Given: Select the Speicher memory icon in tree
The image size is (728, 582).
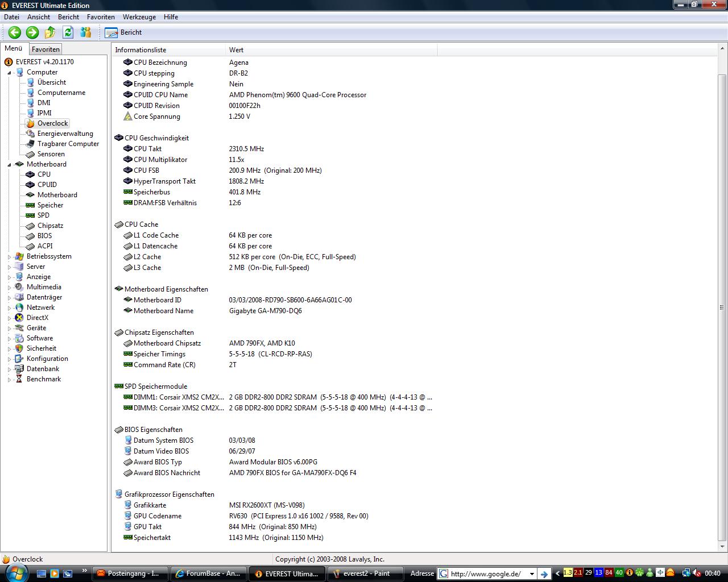Looking at the screenshot, I should click(x=30, y=205).
